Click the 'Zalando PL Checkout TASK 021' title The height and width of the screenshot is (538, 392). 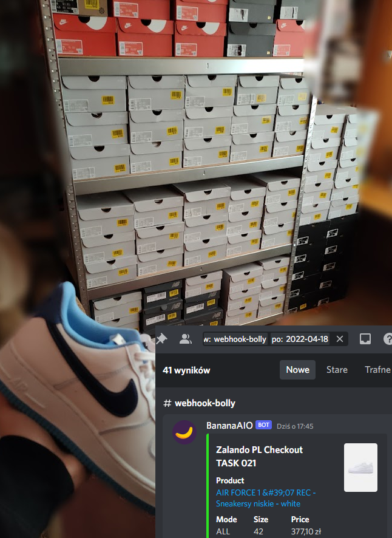(259, 457)
